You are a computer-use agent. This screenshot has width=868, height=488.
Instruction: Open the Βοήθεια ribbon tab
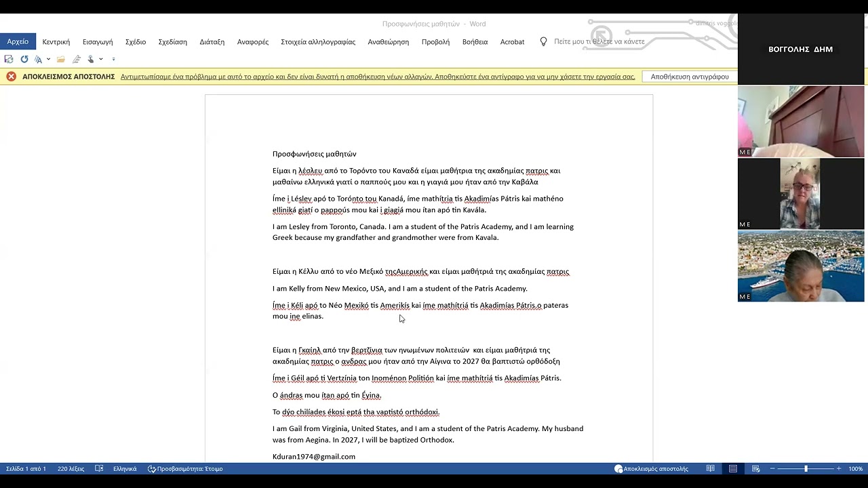pos(475,42)
